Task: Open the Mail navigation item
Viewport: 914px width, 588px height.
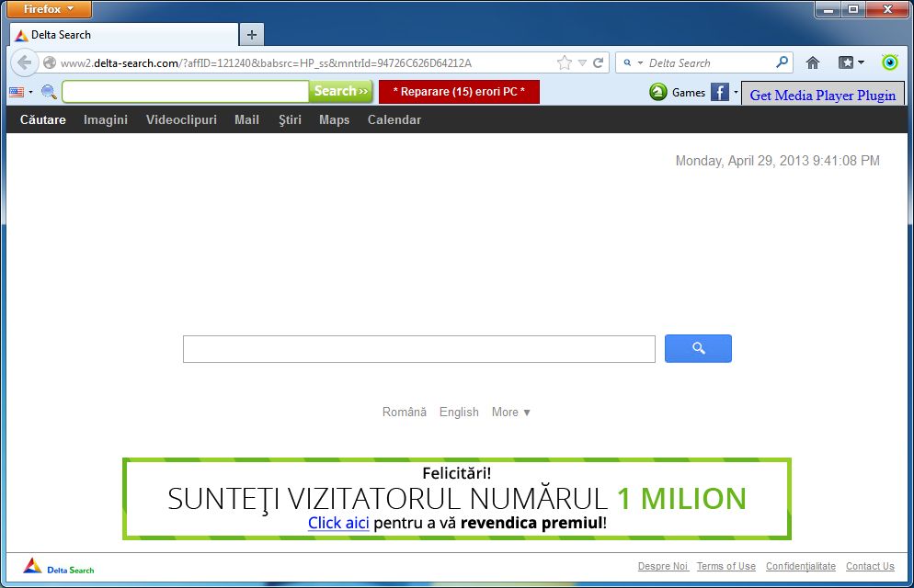Action: [x=246, y=119]
